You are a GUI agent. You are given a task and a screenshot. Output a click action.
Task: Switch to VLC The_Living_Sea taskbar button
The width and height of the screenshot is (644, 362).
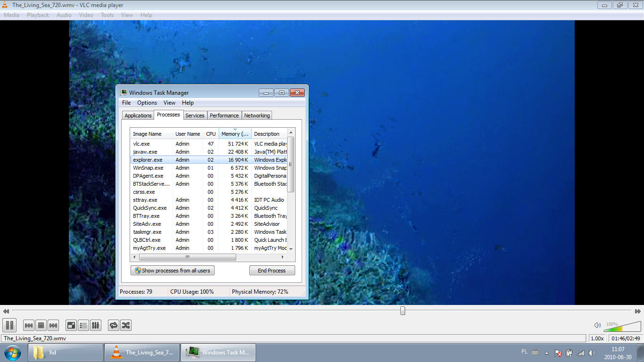click(142, 353)
